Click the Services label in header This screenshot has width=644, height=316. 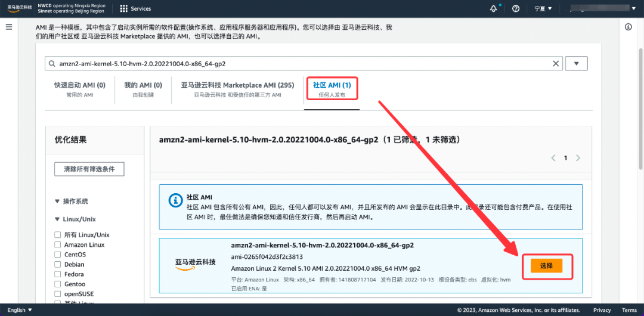[141, 8]
